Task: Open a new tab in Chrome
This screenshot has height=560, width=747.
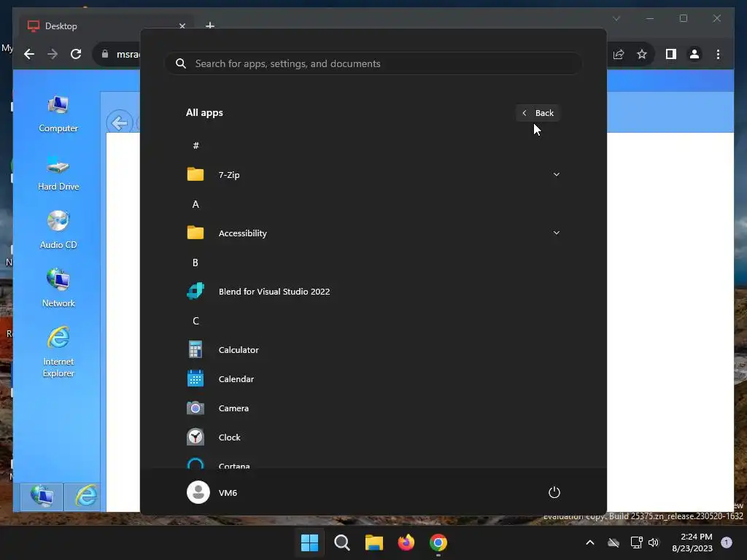Action: [210, 26]
